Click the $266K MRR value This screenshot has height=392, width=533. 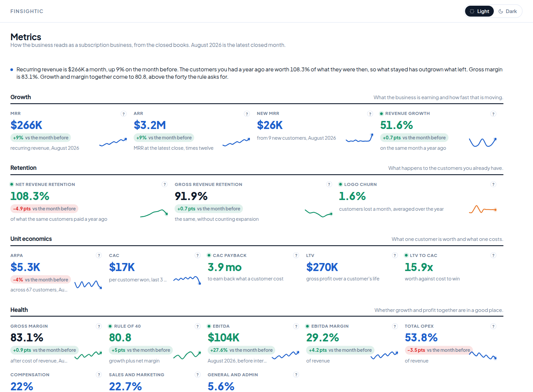pos(26,125)
